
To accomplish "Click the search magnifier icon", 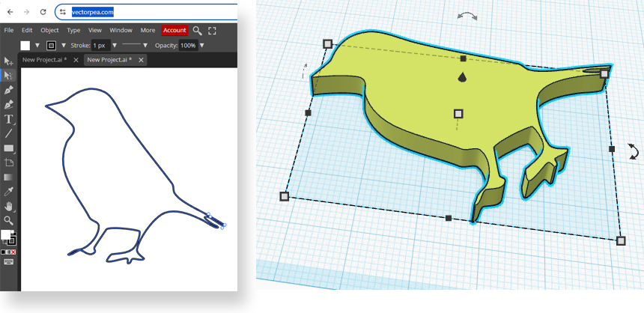I will click(x=197, y=31).
